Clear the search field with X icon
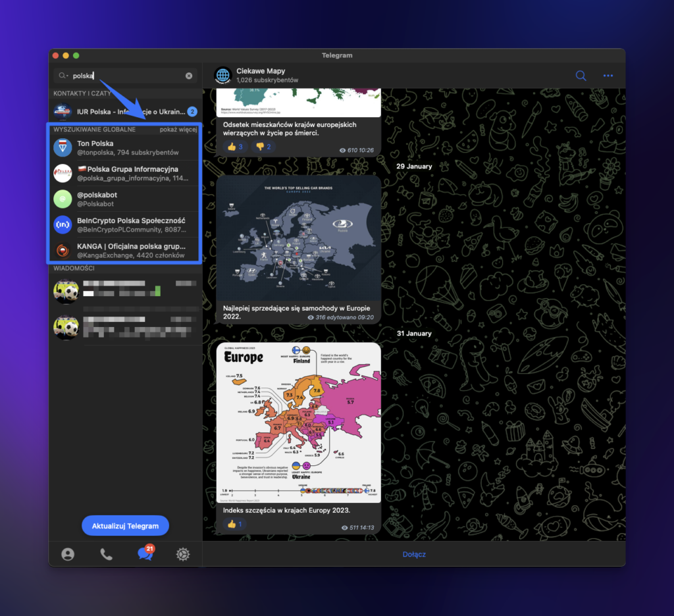The width and height of the screenshot is (674, 616). click(189, 76)
